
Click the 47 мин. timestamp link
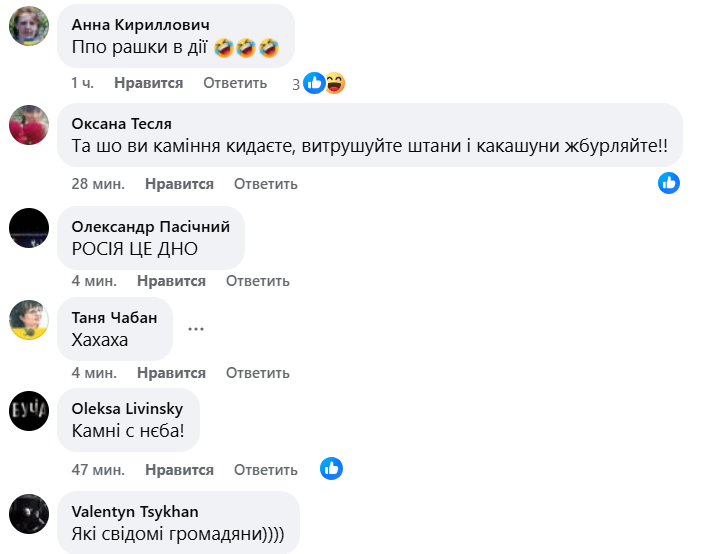tap(98, 470)
